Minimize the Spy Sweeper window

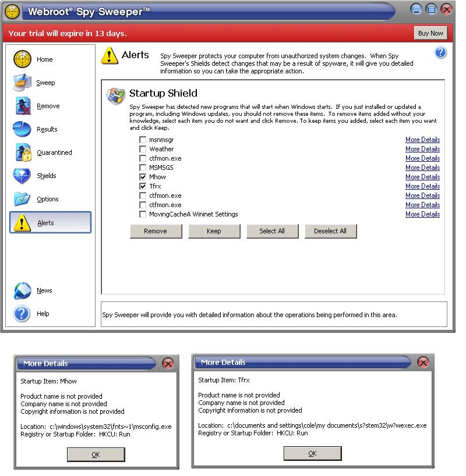coord(416,9)
